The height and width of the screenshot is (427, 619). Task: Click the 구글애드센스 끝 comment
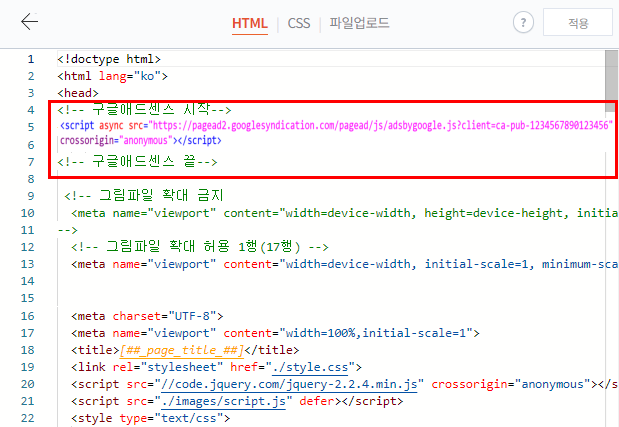coord(137,161)
